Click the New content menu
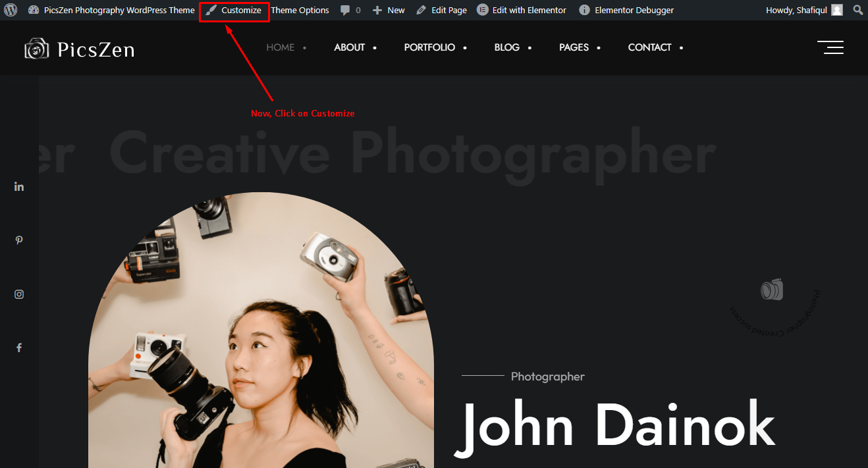This screenshot has width=868, height=468. point(389,10)
